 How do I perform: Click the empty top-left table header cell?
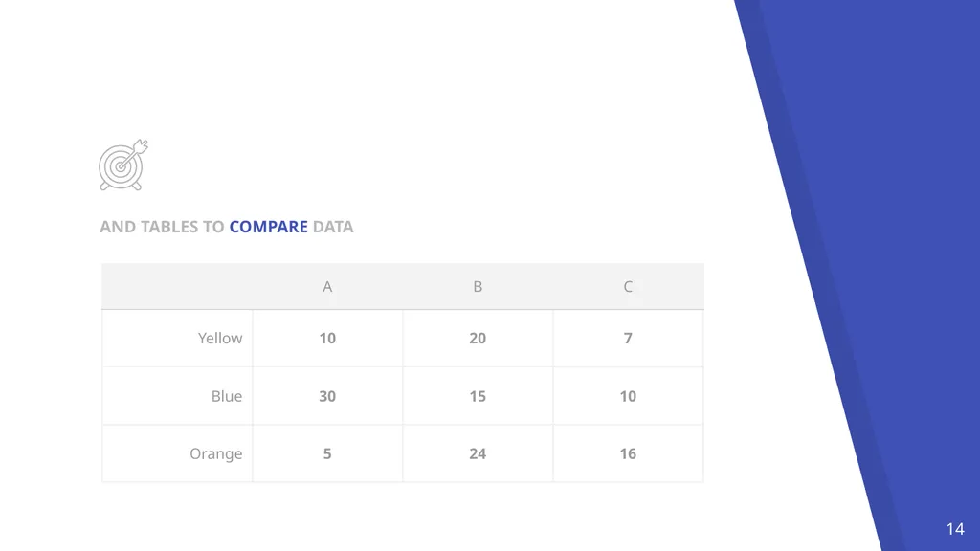click(177, 287)
